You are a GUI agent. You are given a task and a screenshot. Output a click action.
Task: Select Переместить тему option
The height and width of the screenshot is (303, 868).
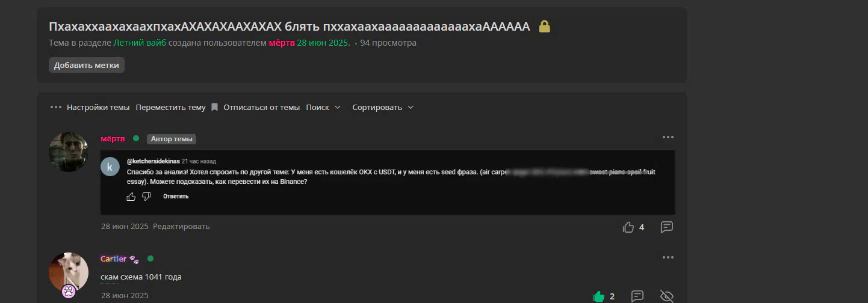tap(171, 108)
